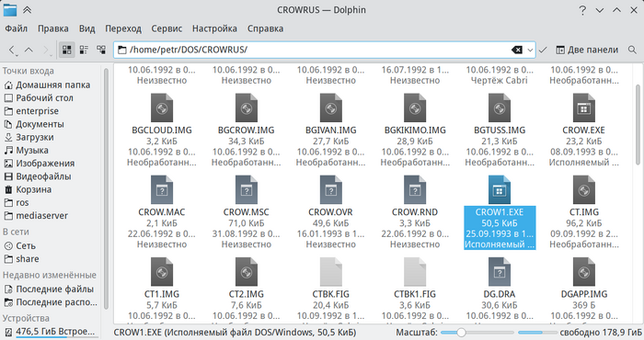
Task: Select the CROW1.EXE executable icon
Action: click(500, 190)
